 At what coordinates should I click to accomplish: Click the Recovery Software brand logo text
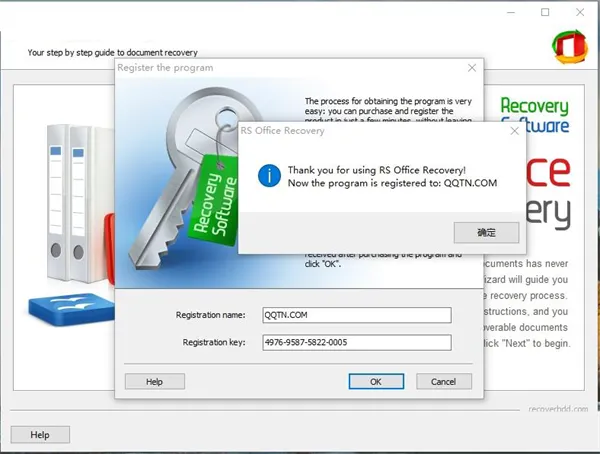(x=535, y=115)
